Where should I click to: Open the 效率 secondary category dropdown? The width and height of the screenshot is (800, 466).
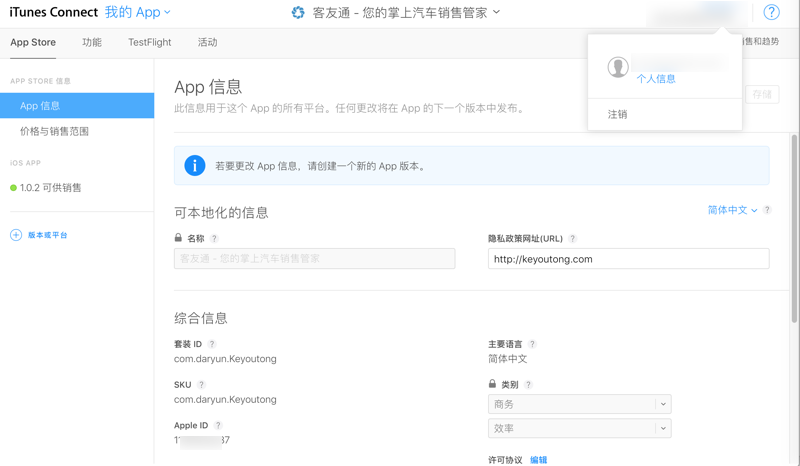pos(580,428)
